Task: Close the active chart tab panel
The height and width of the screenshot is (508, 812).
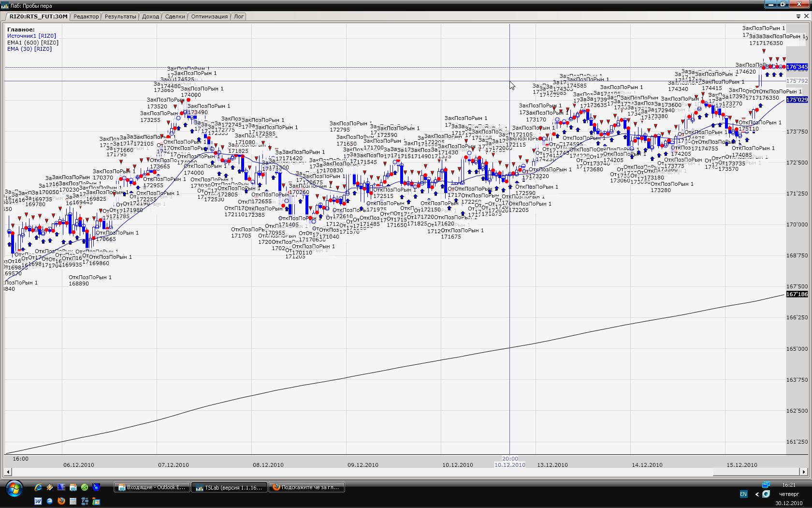Action: [x=806, y=16]
